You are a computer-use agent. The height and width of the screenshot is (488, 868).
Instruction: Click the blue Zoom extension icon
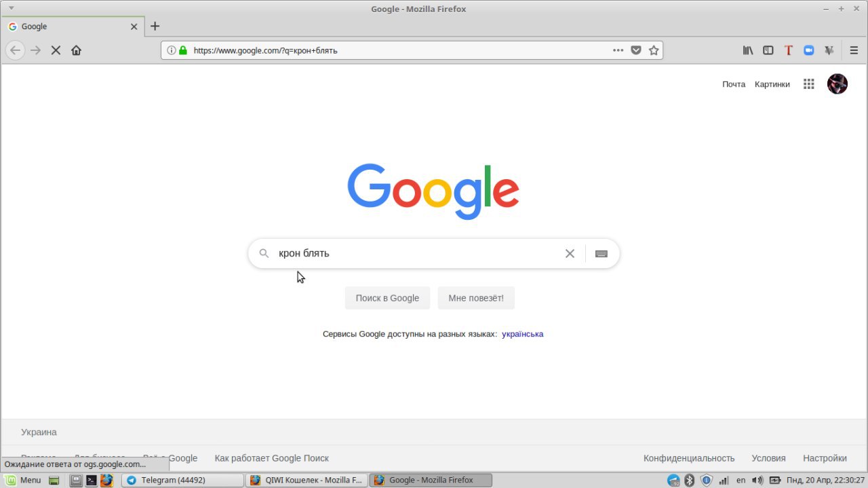coord(808,50)
